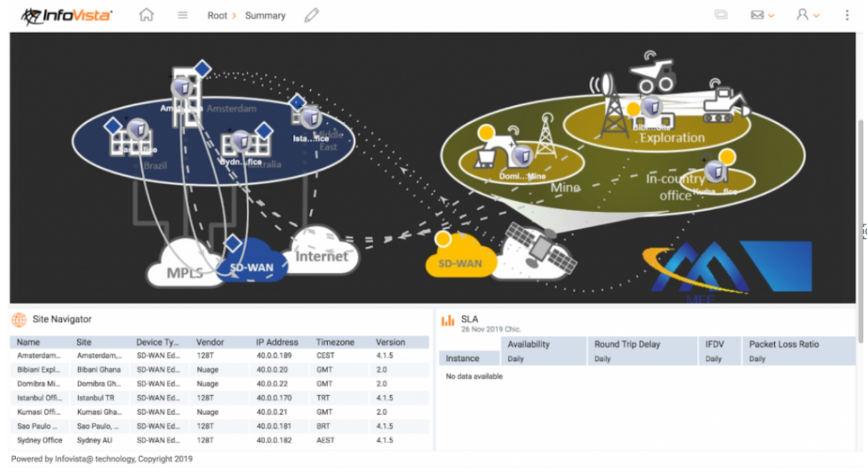Screen dimensions: 868x473
Task: Open the mail notifications dropdown
Action: click(x=762, y=15)
